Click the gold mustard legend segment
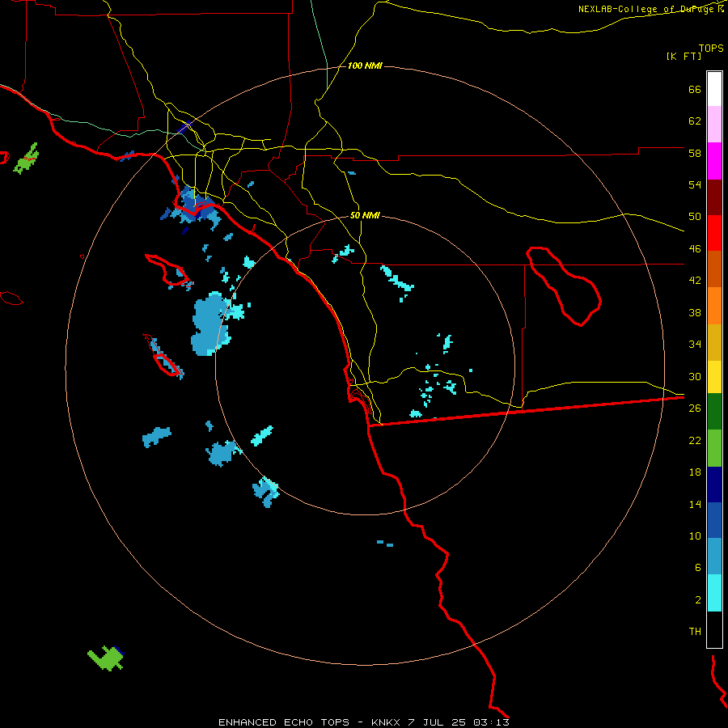 714,341
